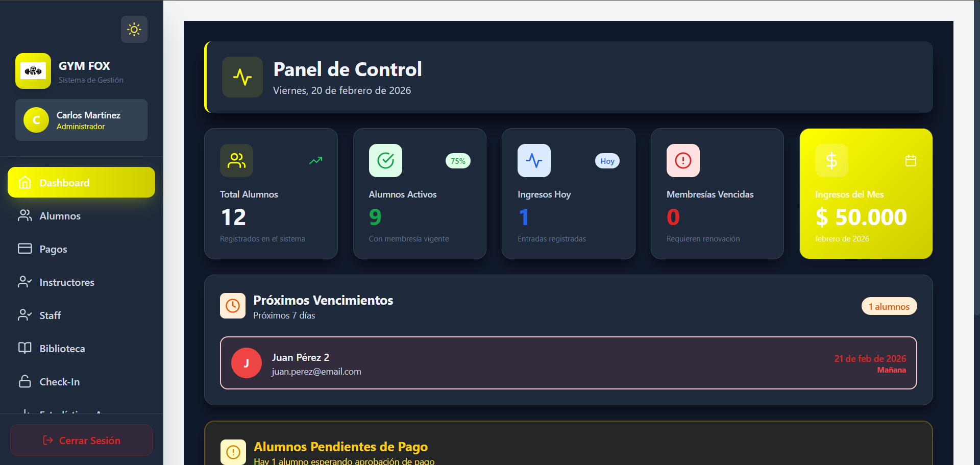The height and width of the screenshot is (465, 980).
Task: Click the Total Alumnos users icon
Action: (x=236, y=161)
